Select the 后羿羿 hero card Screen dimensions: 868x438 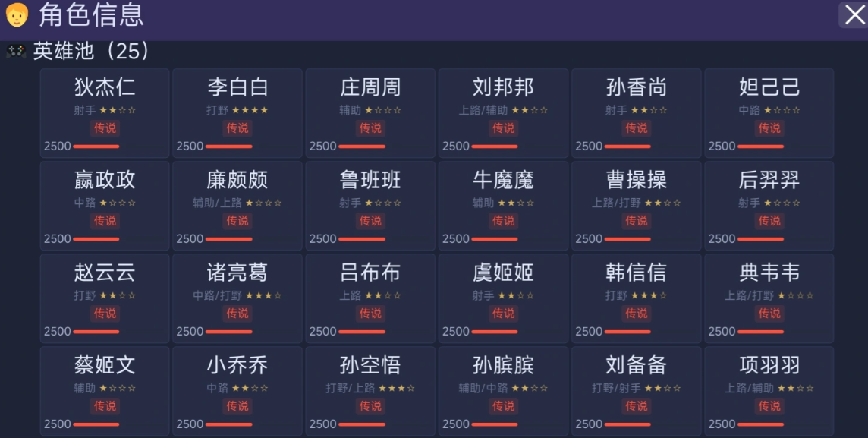pyautogui.click(x=769, y=206)
